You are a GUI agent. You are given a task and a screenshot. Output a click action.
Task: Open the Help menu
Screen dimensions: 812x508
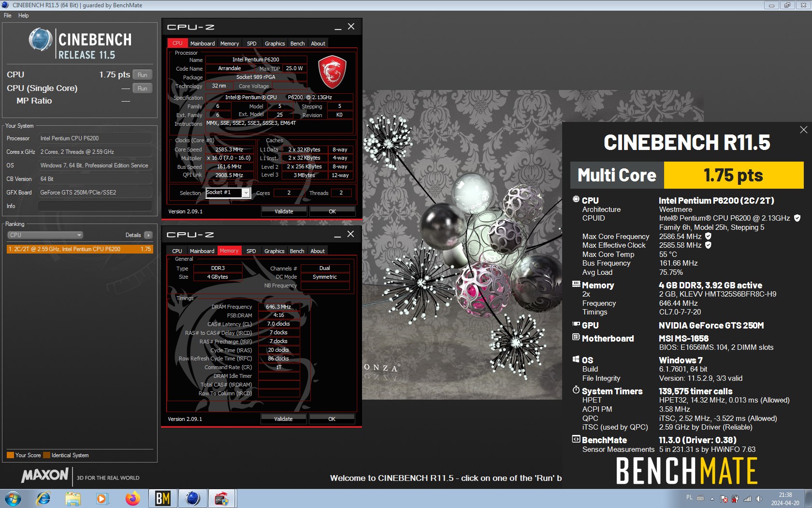(24, 15)
